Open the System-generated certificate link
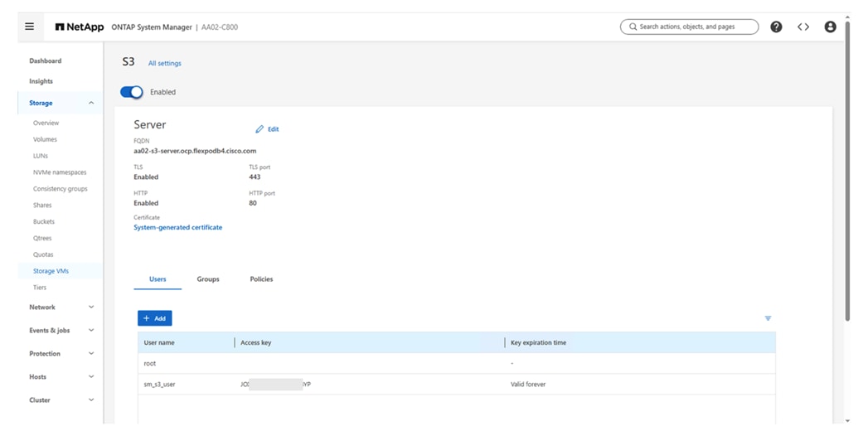 (x=177, y=227)
